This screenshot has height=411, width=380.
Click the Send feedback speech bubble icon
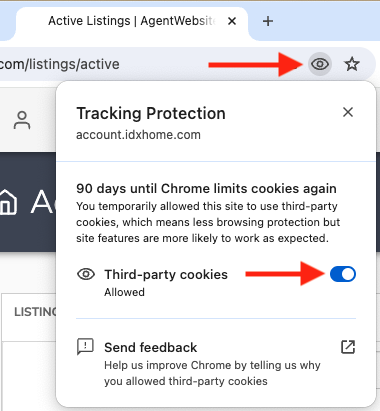pyautogui.click(x=85, y=347)
